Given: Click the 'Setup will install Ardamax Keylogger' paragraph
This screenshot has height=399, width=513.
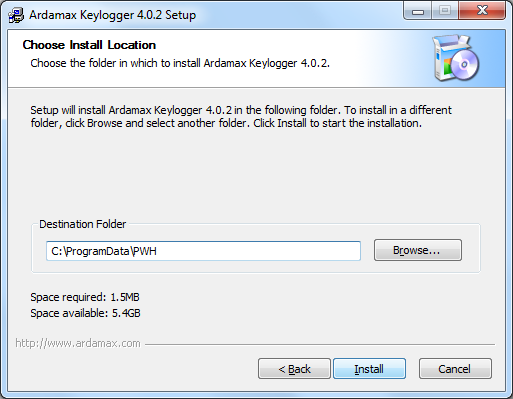Looking at the screenshot, I should [241, 116].
